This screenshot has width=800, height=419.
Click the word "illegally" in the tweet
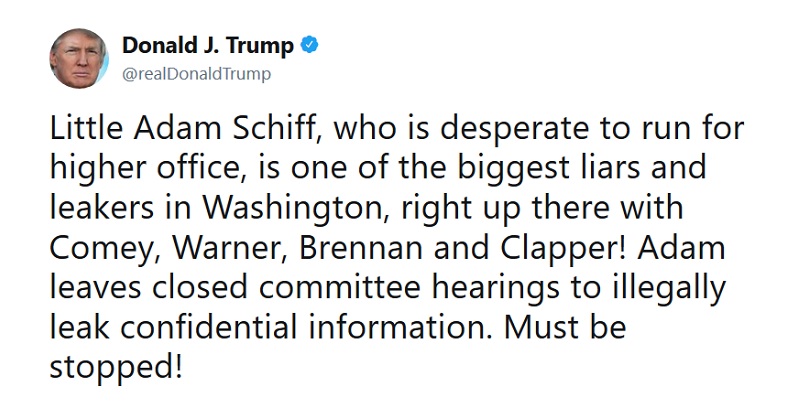point(668,288)
